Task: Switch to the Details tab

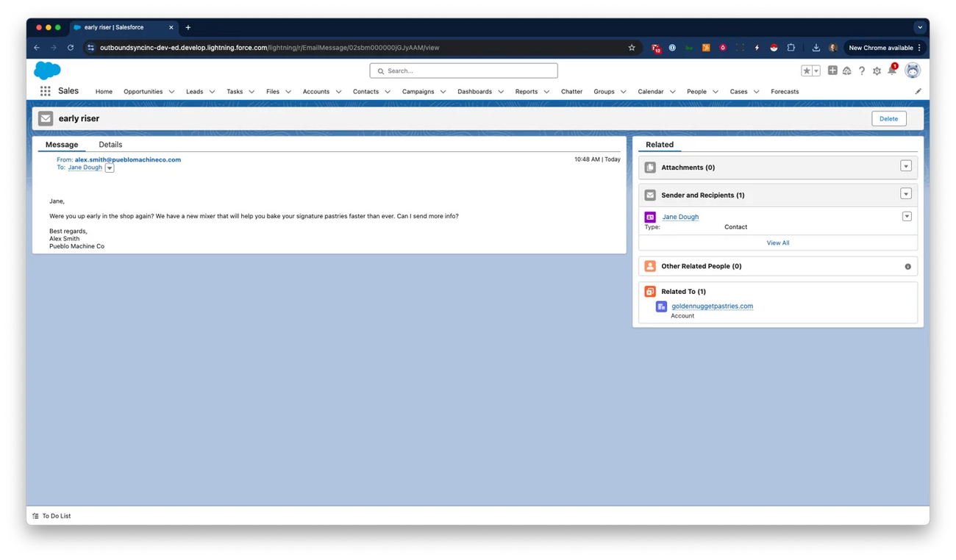Action: coord(110,144)
